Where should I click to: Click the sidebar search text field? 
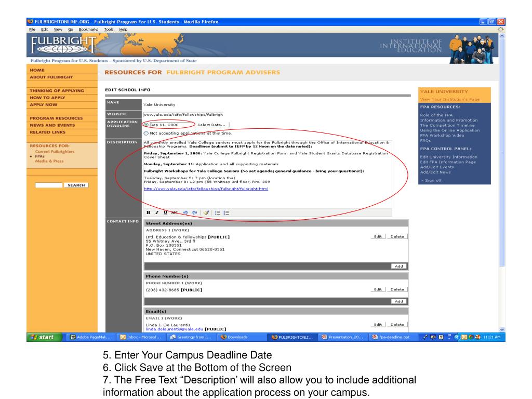(x=49, y=185)
